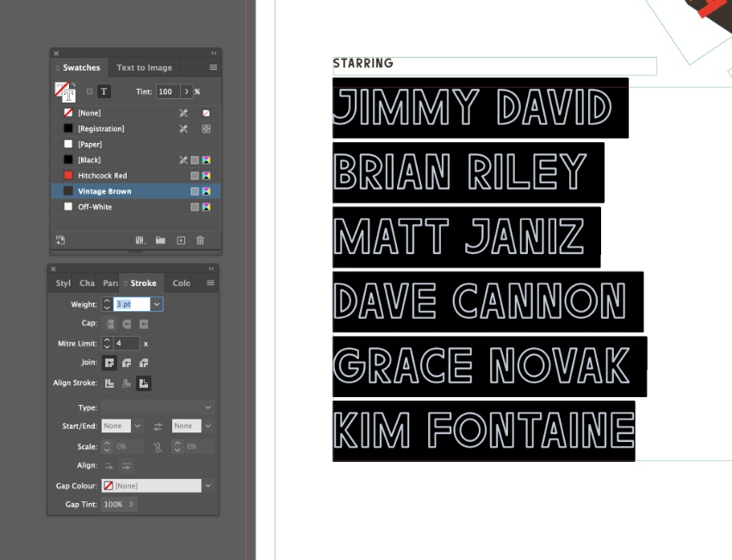Image resolution: width=732 pixels, height=560 pixels.
Task: Collapse the Swatches panel group
Action: pyautogui.click(x=214, y=53)
